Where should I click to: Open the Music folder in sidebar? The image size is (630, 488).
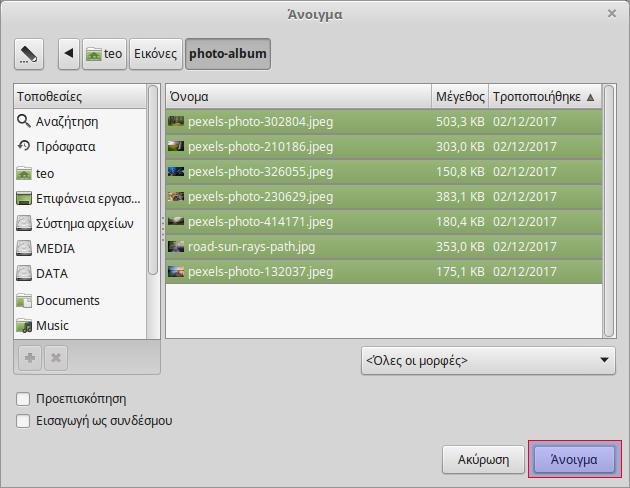coord(52,325)
